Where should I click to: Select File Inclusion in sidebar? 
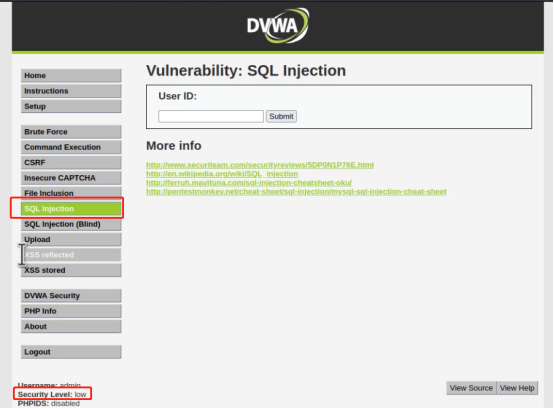point(71,193)
